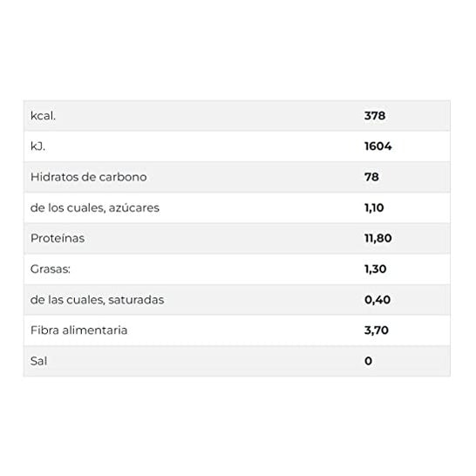
Task: Click the Proteínas row label
Action: tap(58, 238)
